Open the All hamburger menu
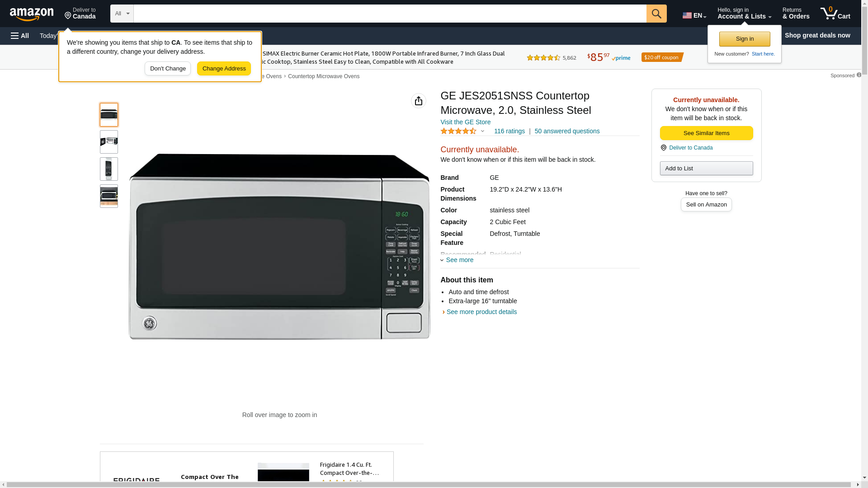This screenshot has height=488, width=868. tap(20, 36)
